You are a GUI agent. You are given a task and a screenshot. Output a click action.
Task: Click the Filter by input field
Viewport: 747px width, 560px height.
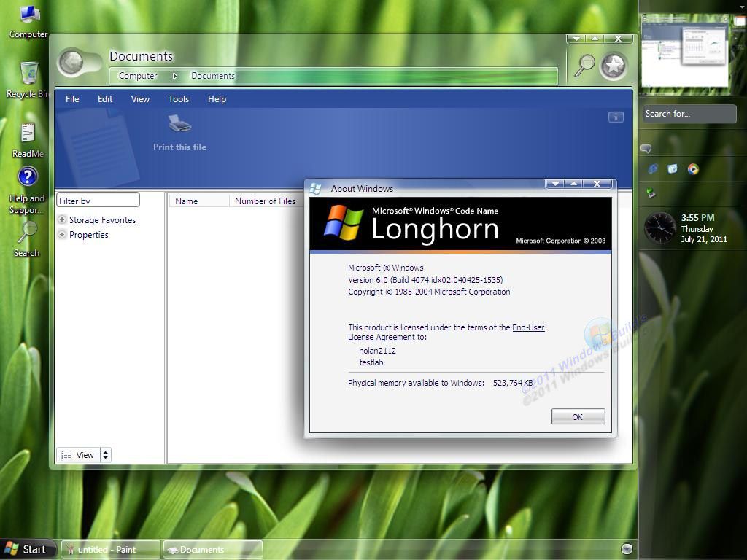click(x=98, y=200)
